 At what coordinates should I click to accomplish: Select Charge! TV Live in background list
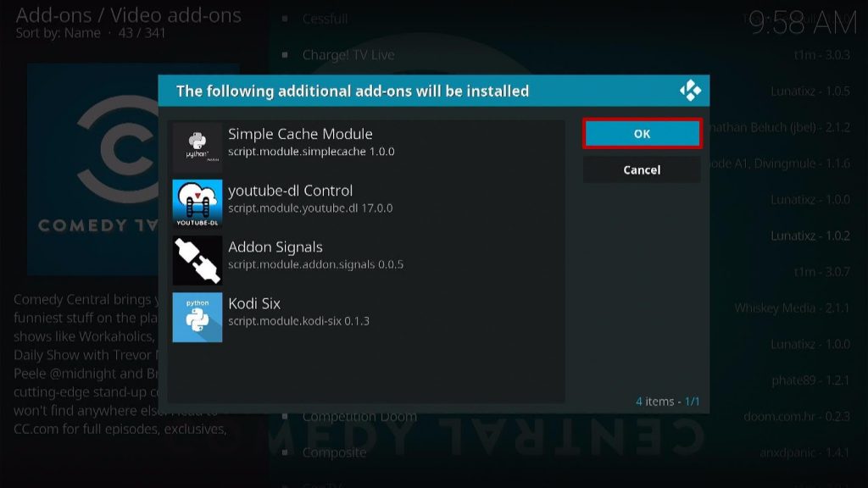(348, 55)
